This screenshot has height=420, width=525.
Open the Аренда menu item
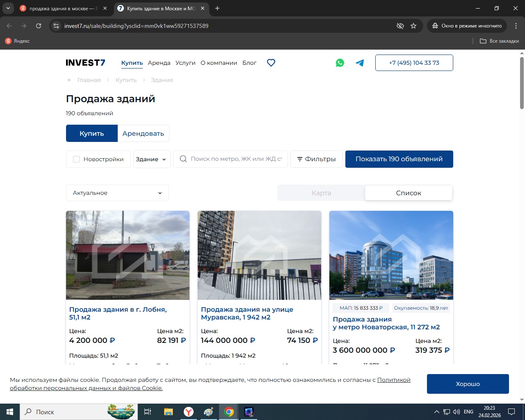coord(159,63)
